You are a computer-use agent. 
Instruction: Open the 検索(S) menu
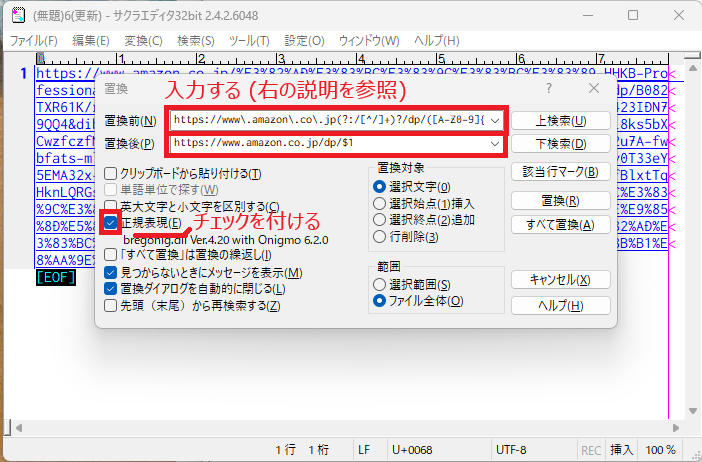pos(195,41)
